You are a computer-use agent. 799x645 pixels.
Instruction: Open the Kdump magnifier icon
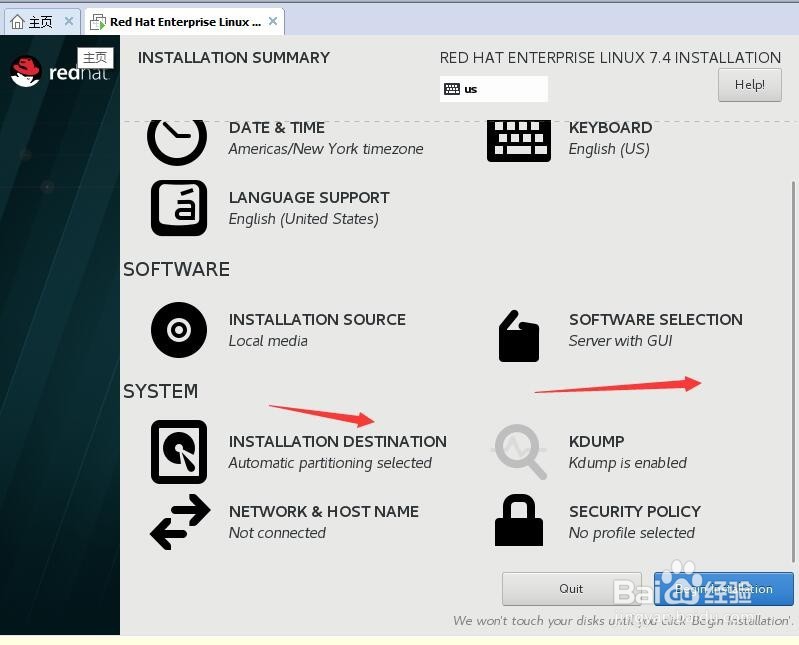[520, 452]
